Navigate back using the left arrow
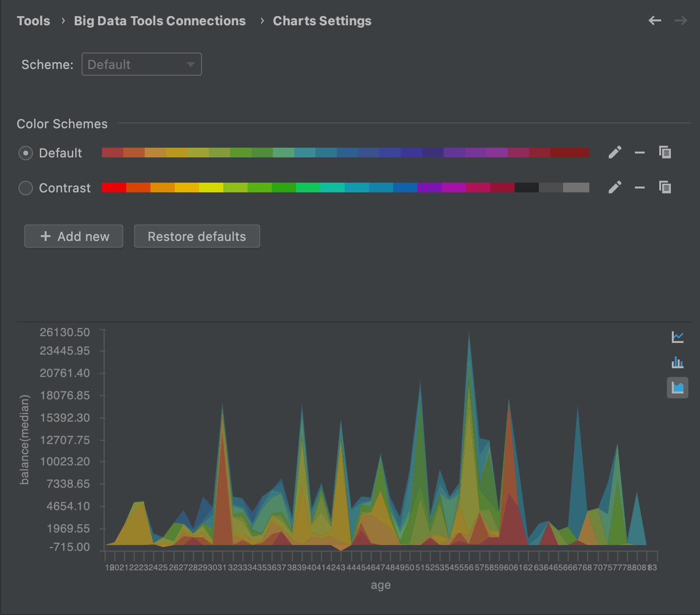 pos(655,20)
